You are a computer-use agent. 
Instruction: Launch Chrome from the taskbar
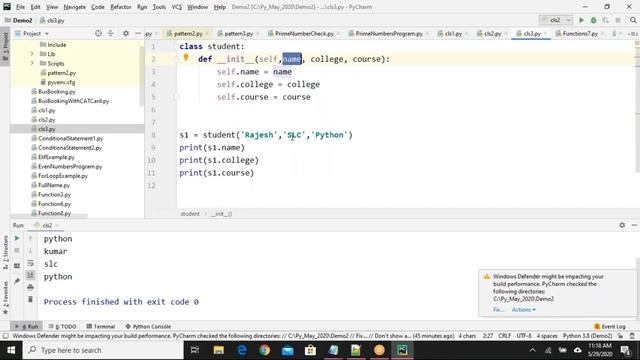(x=264, y=350)
